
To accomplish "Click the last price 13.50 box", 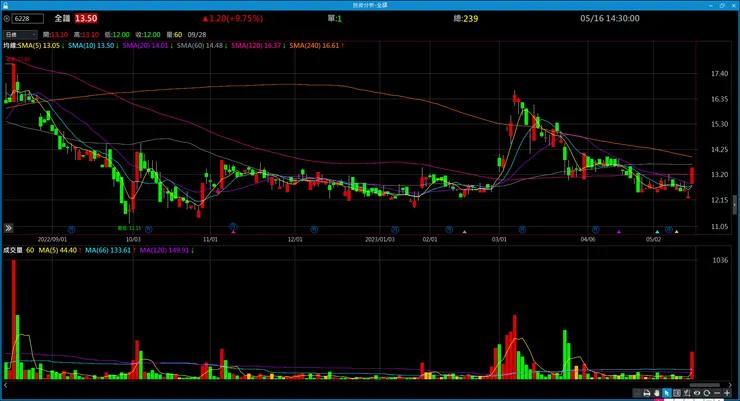I will [86, 19].
